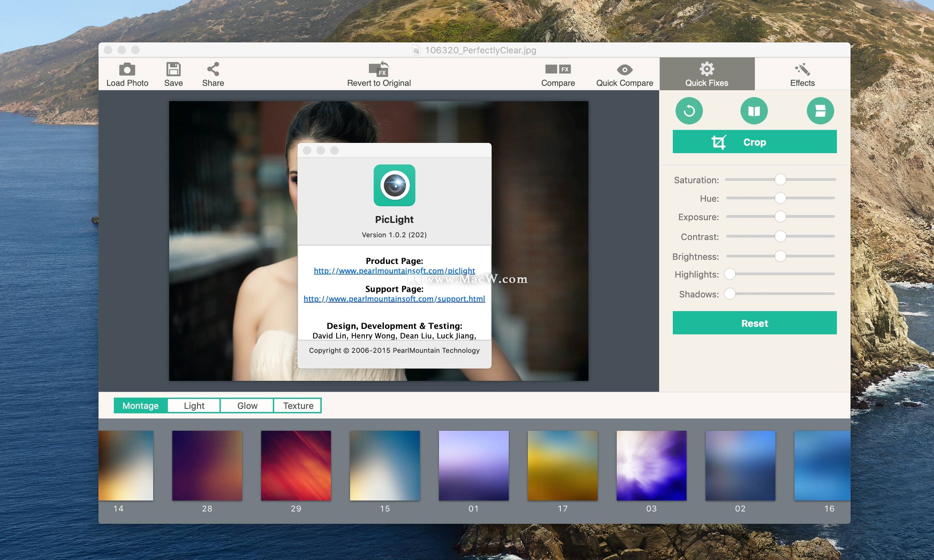Click the Compare FX icon

(558, 69)
